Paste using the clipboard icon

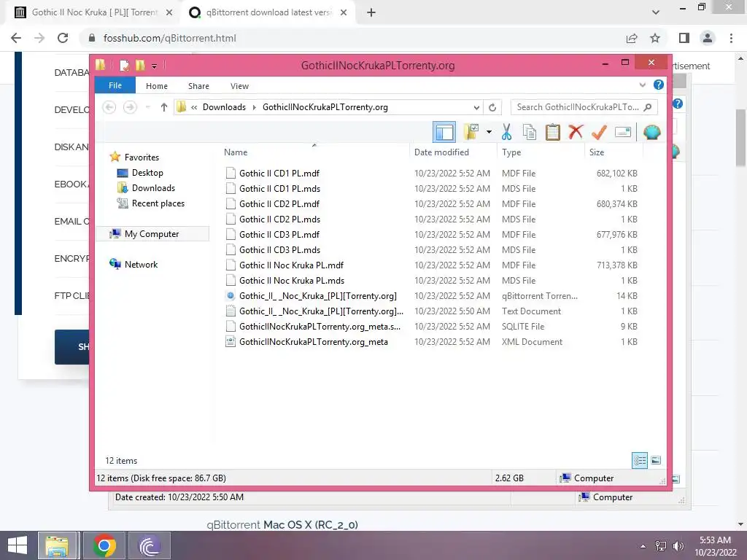[x=553, y=132]
